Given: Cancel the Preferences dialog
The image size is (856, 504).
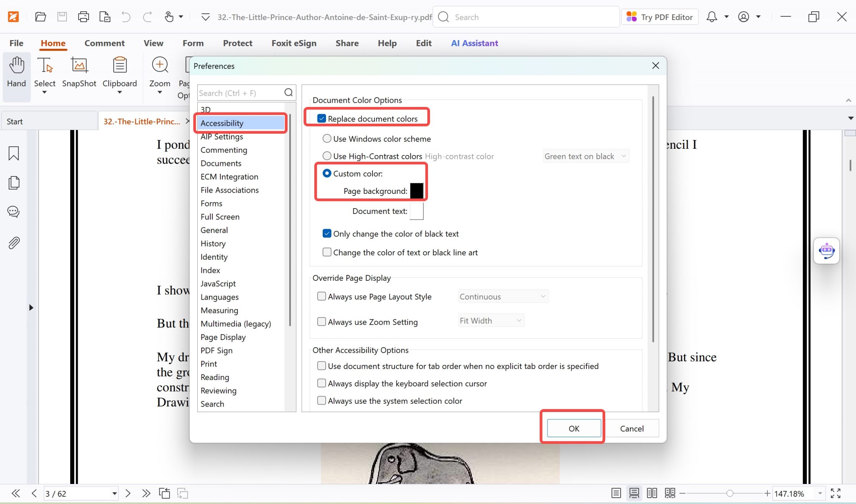Looking at the screenshot, I should [632, 428].
